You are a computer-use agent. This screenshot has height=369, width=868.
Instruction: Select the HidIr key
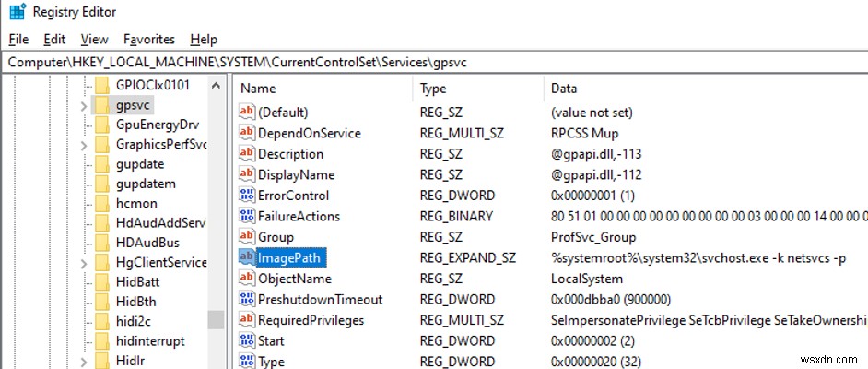coord(130,362)
